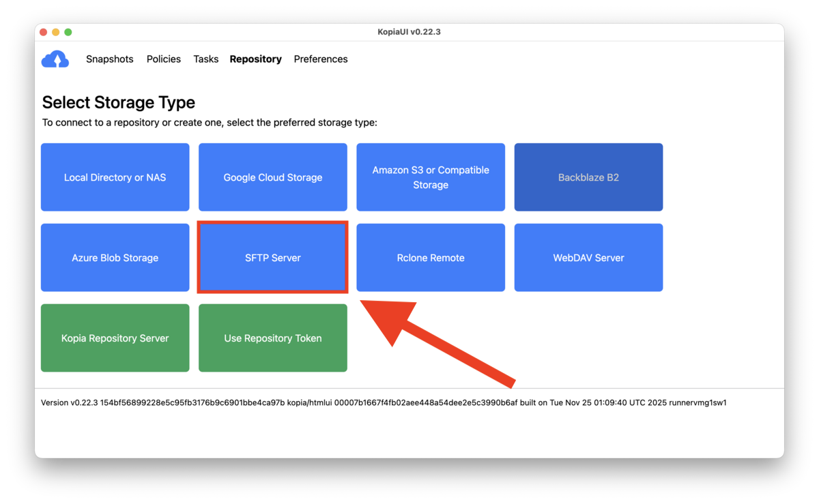Image resolution: width=819 pixels, height=504 pixels.
Task: Open the Snapshots tab
Action: pos(110,59)
